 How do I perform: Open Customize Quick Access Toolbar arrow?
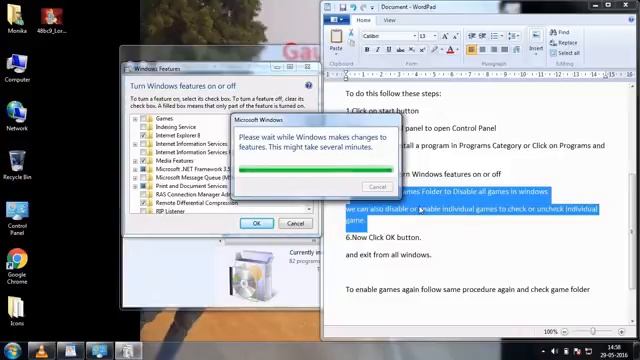point(372,8)
